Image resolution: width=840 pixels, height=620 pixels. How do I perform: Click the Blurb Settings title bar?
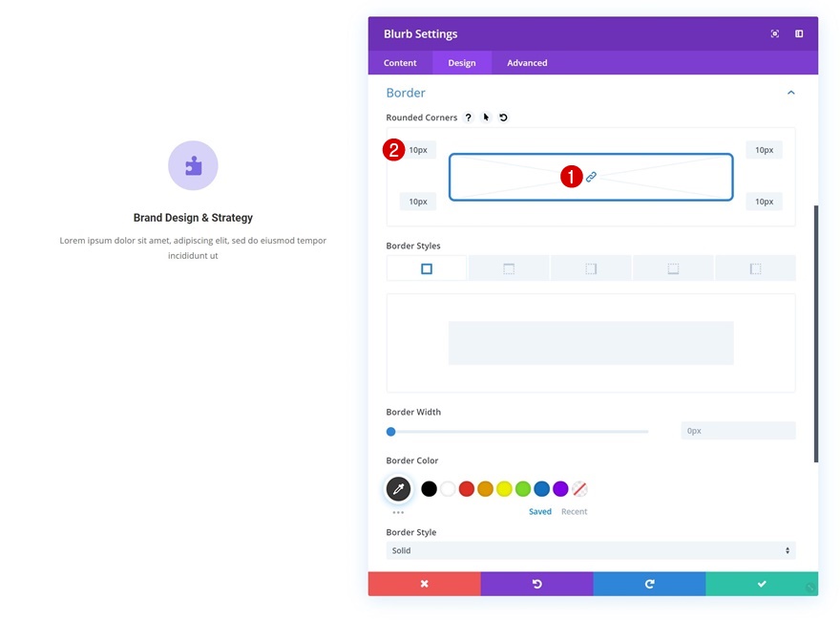(x=593, y=33)
